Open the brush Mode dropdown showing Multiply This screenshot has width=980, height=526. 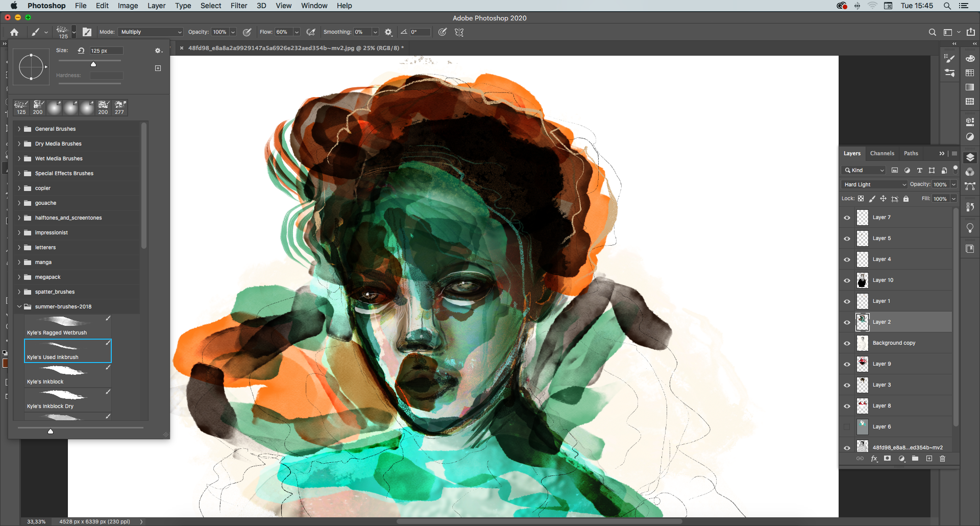(150, 32)
